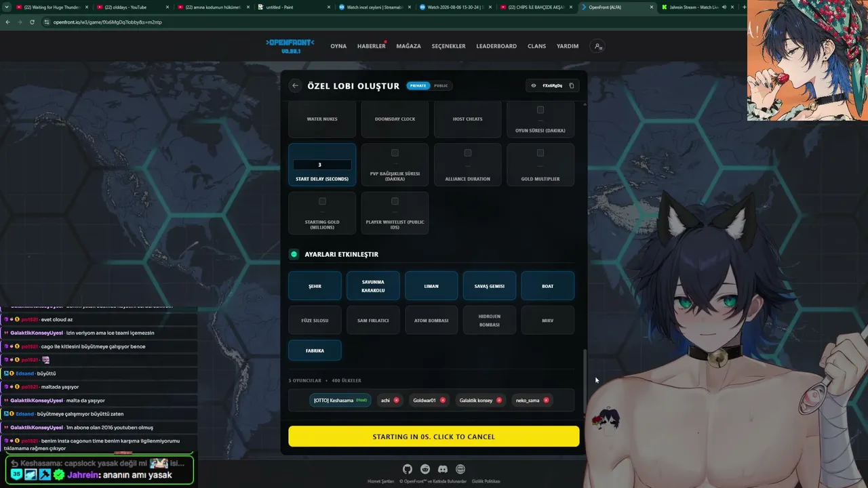Image resolution: width=868 pixels, height=488 pixels.
Task: Enable the Player Whitelist checkbox
Action: pyautogui.click(x=395, y=201)
